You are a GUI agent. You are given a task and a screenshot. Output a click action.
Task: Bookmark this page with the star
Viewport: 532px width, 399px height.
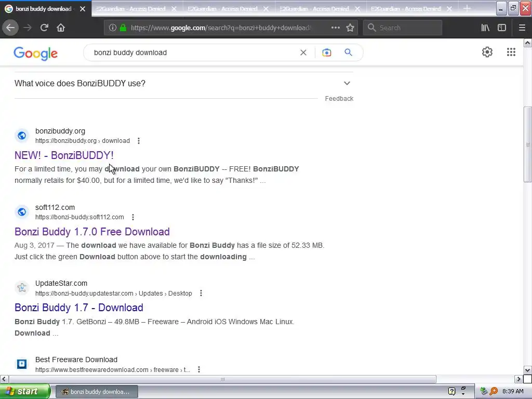coord(350,28)
